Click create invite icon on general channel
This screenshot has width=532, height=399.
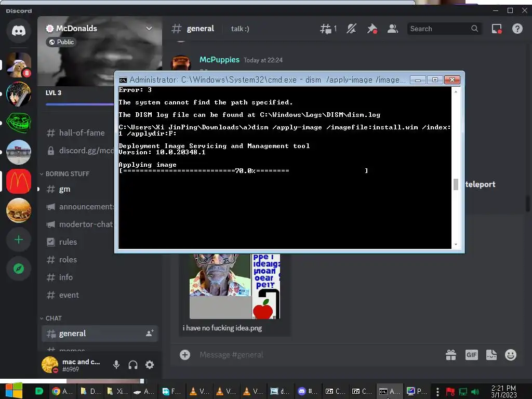[150, 333]
